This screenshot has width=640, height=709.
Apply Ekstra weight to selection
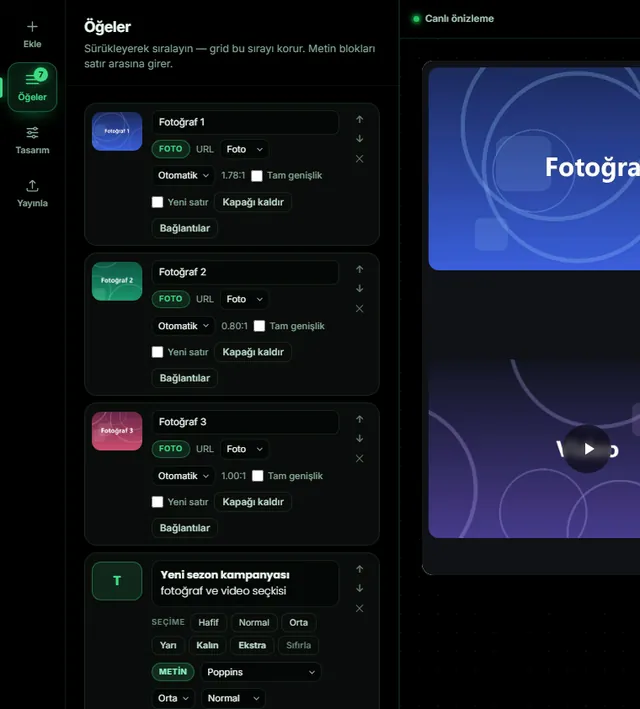coord(252,645)
